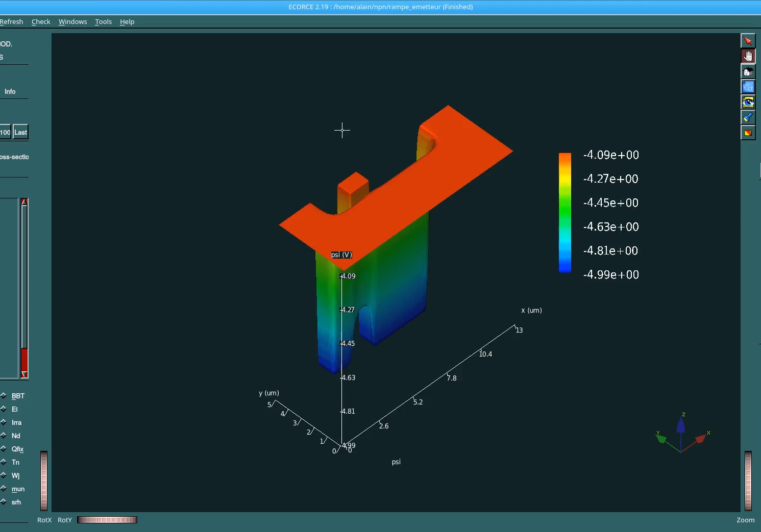Select the red arrow pick tool
Screen dimensions: 761x532
(748, 41)
